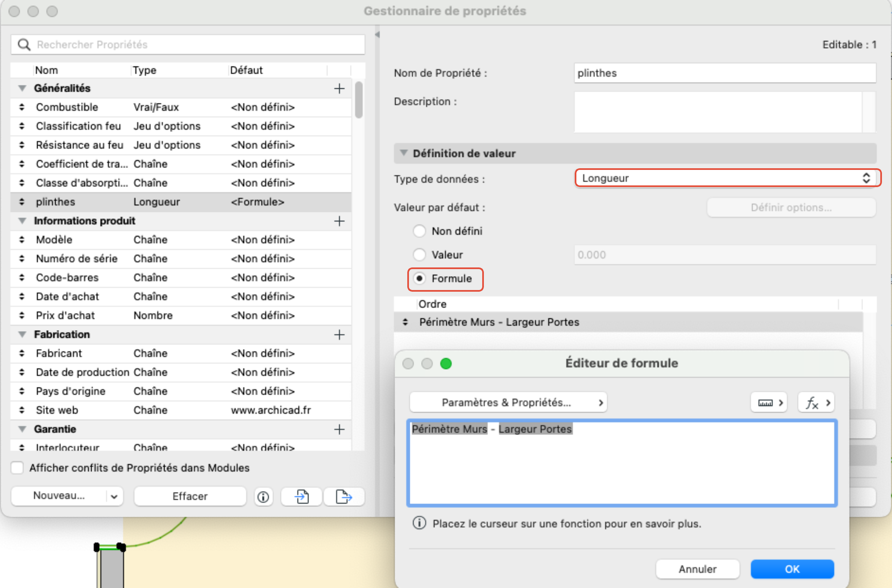
Task: Select the Classification feu property row
Action: click(181, 126)
